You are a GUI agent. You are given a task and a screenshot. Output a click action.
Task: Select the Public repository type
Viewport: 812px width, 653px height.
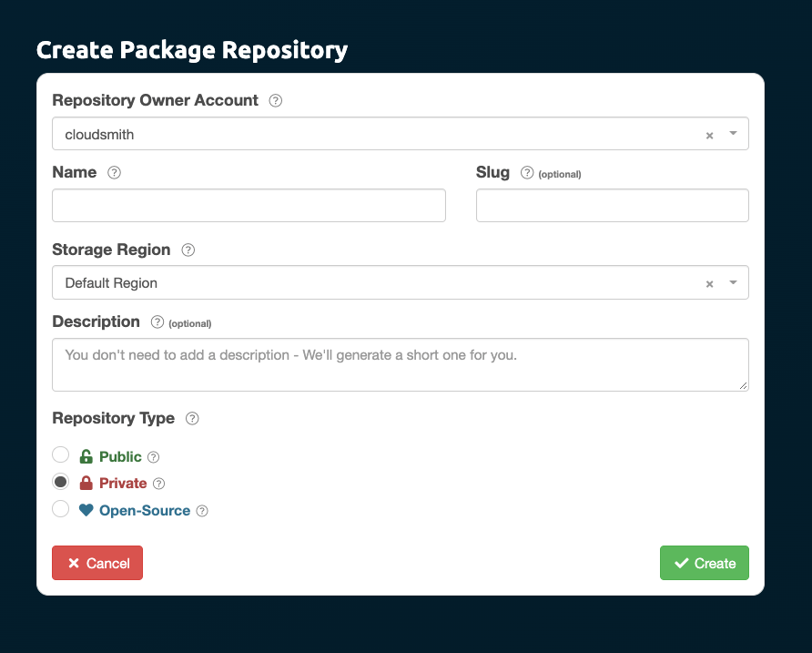point(60,454)
